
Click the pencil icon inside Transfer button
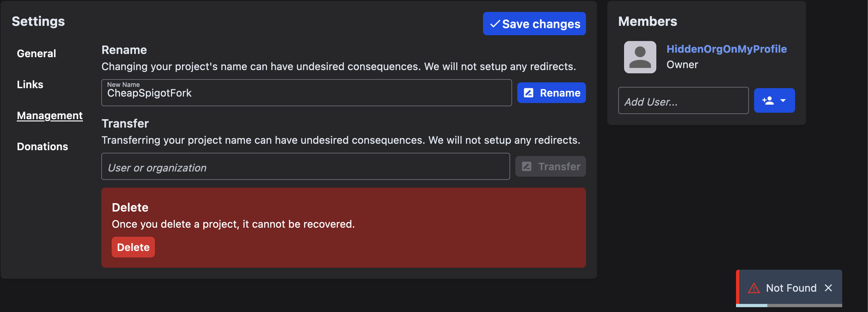[x=527, y=166]
